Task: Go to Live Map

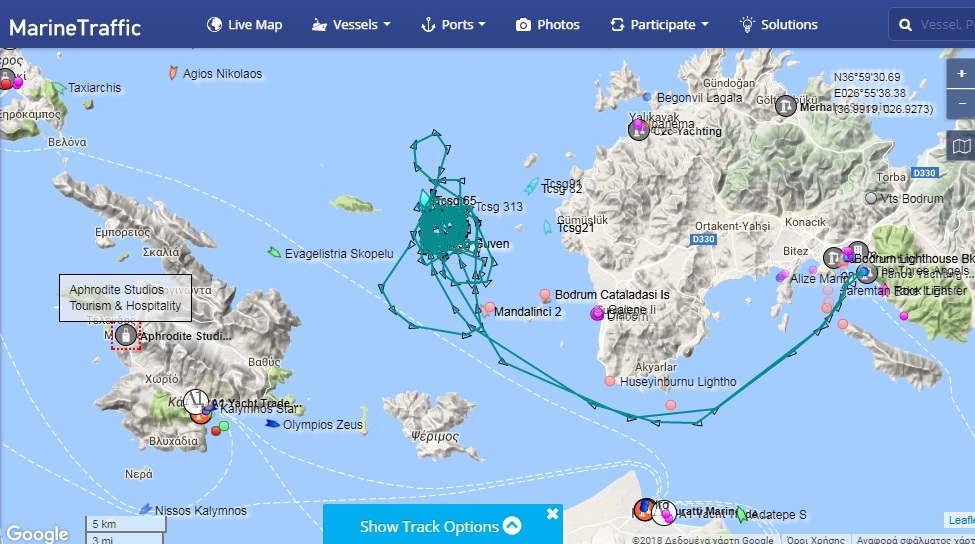Action: 244,25
